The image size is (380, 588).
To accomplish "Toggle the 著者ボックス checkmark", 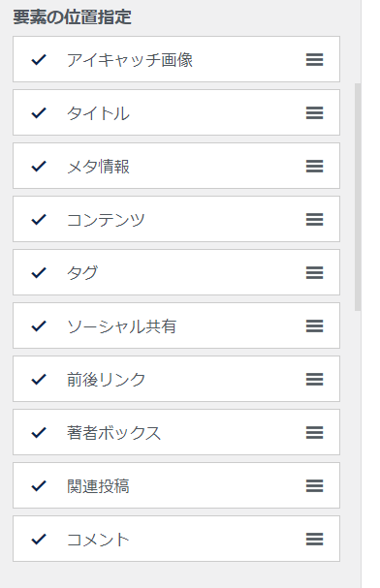I will [x=39, y=432].
